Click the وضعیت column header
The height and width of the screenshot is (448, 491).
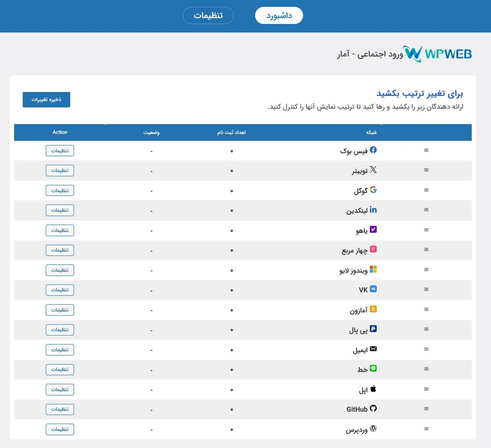click(152, 132)
